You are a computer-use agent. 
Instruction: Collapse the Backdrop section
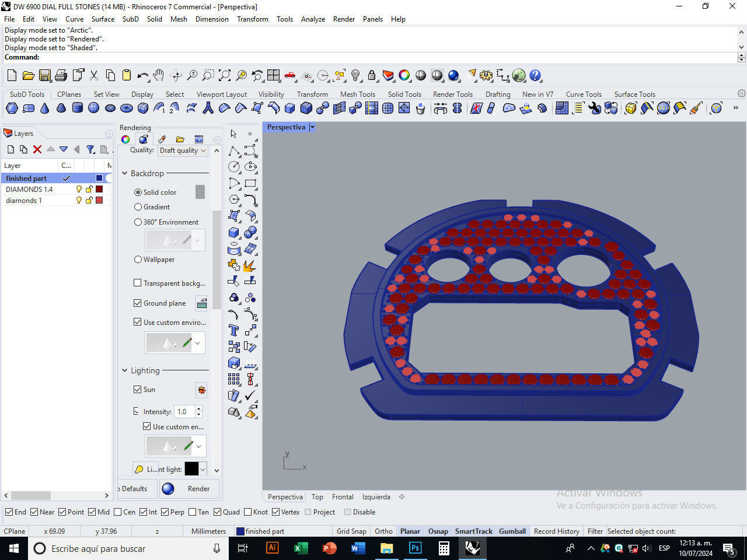[x=125, y=173]
